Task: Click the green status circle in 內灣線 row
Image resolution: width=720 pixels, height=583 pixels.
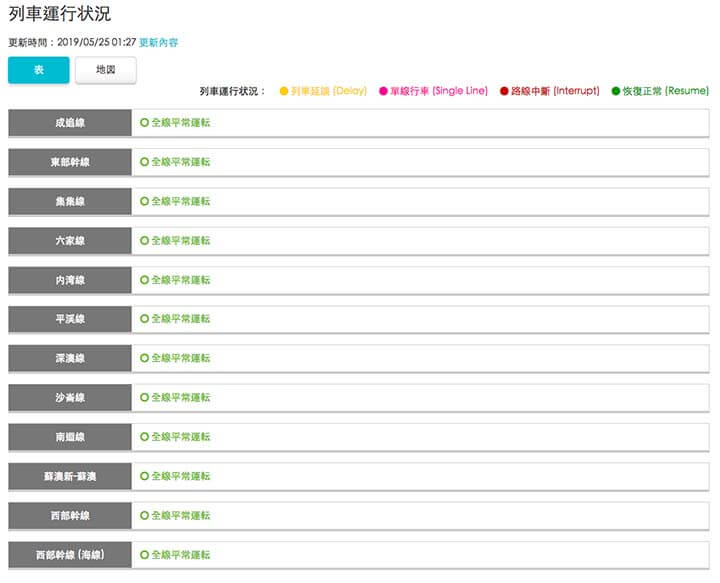Action: [x=144, y=280]
